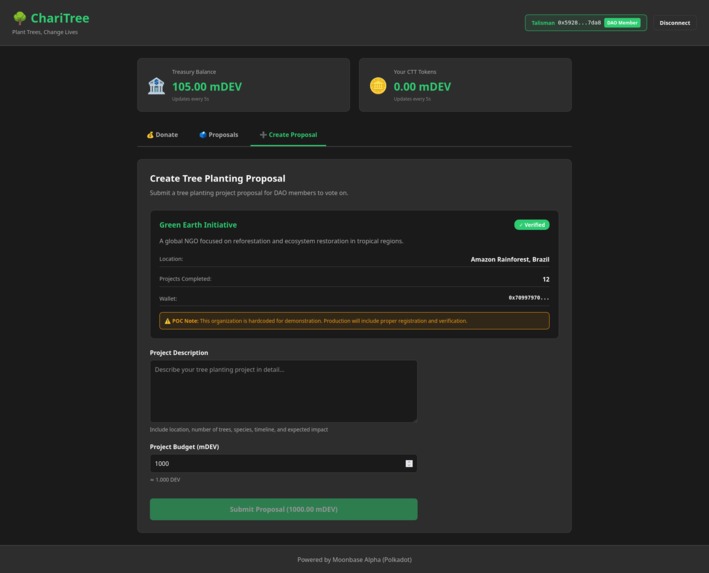
Task: Click the hint about location, species, timeline
Action: click(x=239, y=430)
